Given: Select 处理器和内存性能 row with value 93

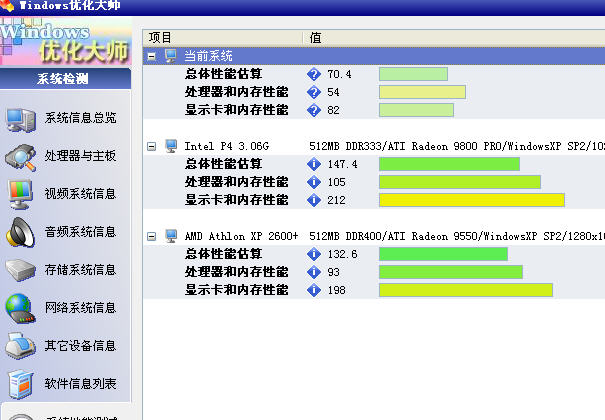Looking at the screenshot, I should tap(374, 272).
